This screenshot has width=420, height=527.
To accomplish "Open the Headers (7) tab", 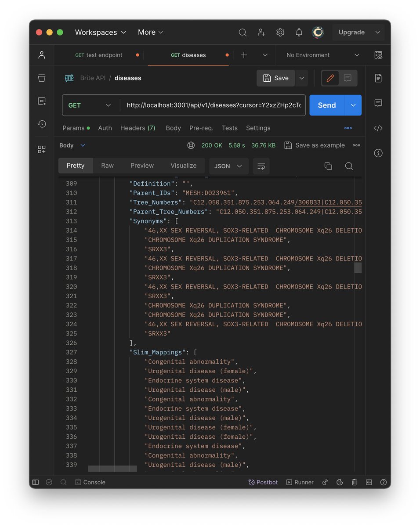I will coord(138,128).
